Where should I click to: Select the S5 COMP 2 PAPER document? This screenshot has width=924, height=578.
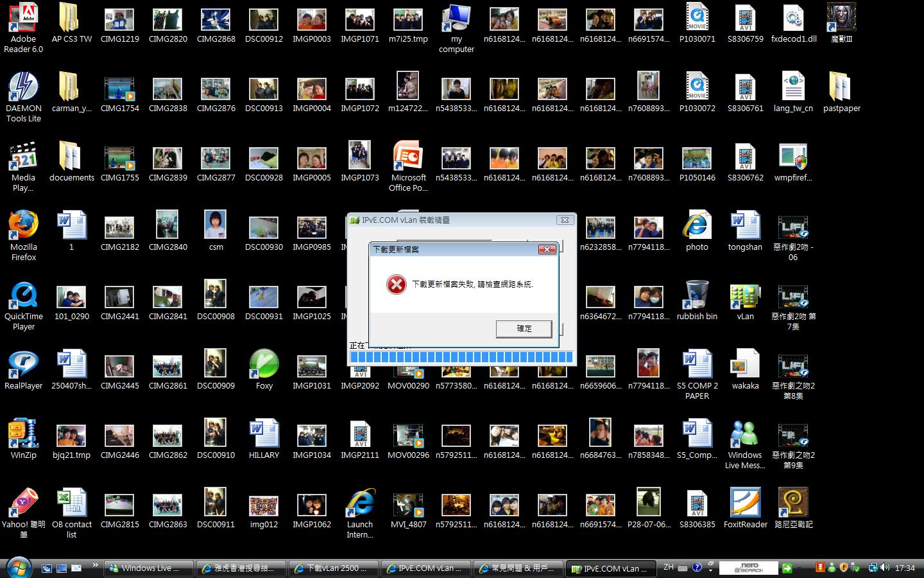tap(697, 375)
